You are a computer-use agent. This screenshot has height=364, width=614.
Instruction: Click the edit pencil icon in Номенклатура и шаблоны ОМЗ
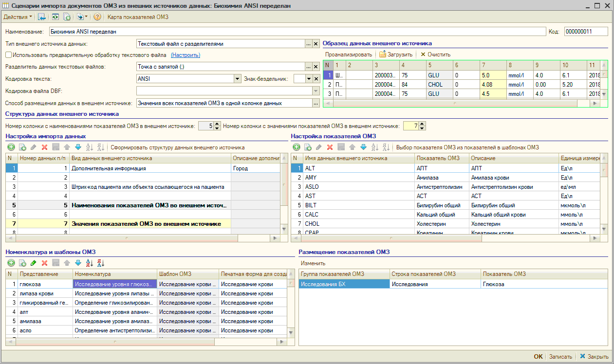33,263
